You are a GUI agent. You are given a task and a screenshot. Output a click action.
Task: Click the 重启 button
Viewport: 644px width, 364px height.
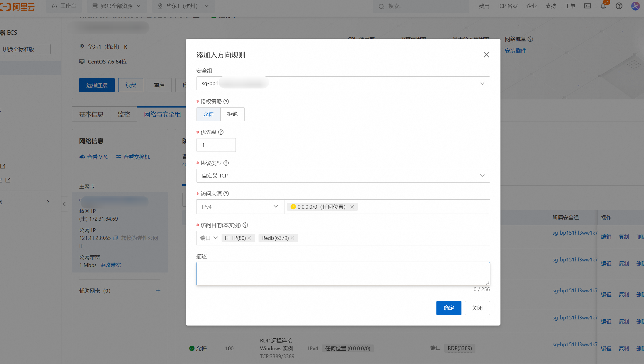point(159,85)
